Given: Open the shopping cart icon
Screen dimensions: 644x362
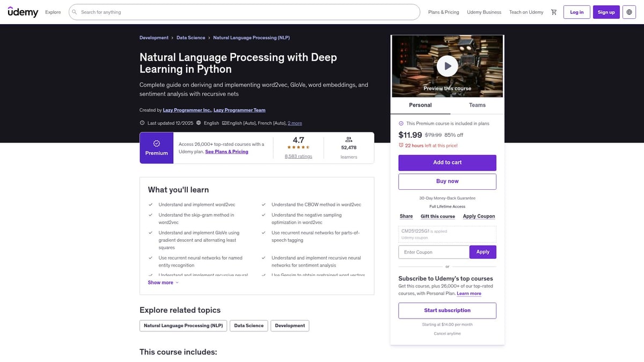Looking at the screenshot, I should [x=554, y=12].
